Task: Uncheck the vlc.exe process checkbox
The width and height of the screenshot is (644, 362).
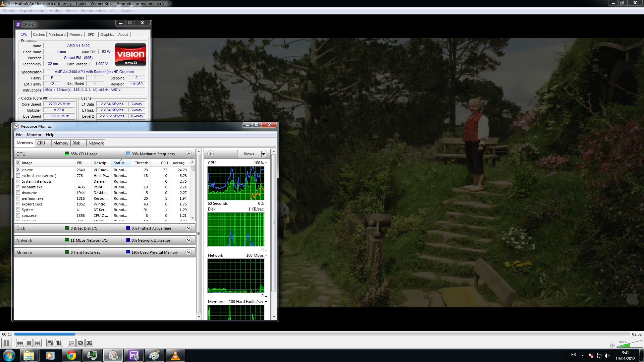Action: 18,170
